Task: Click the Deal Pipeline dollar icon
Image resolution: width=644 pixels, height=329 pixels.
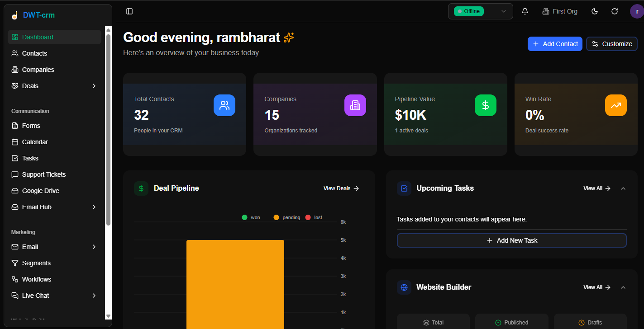Action: (141, 188)
